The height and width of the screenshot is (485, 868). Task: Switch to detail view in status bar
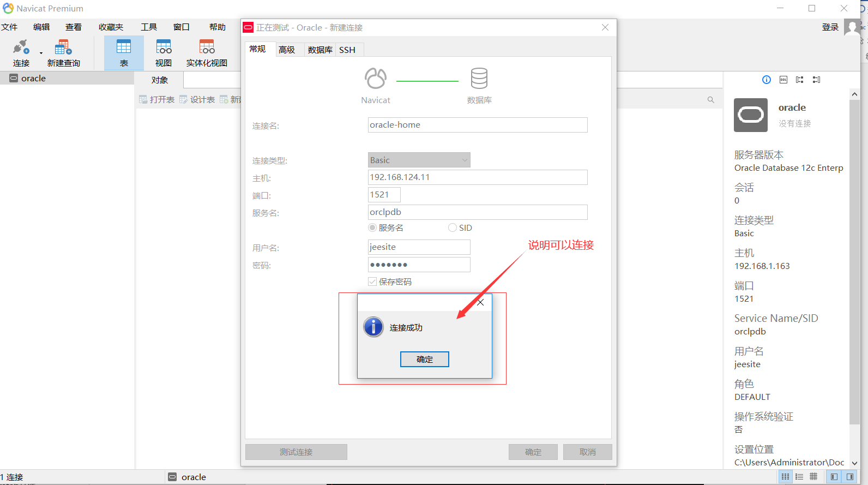[813, 477]
